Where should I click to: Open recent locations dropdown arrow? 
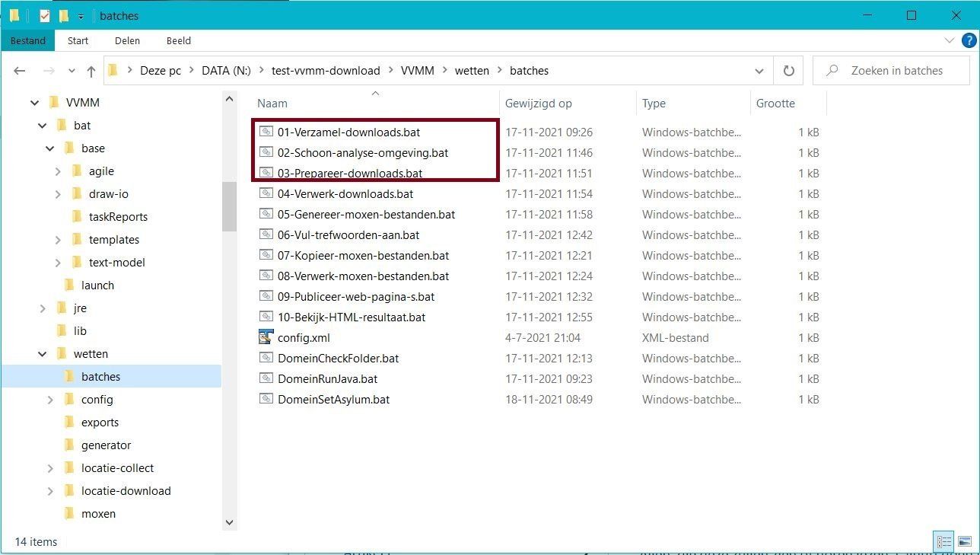[x=72, y=71]
